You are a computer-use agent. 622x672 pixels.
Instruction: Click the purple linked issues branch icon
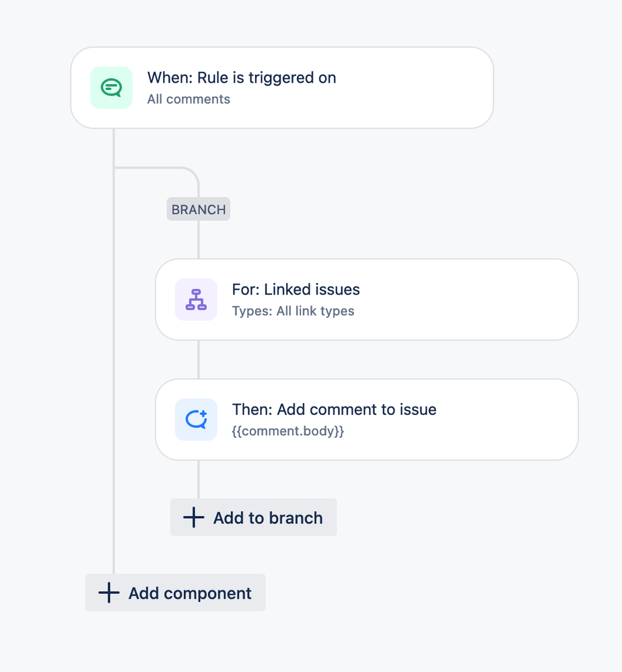click(196, 299)
